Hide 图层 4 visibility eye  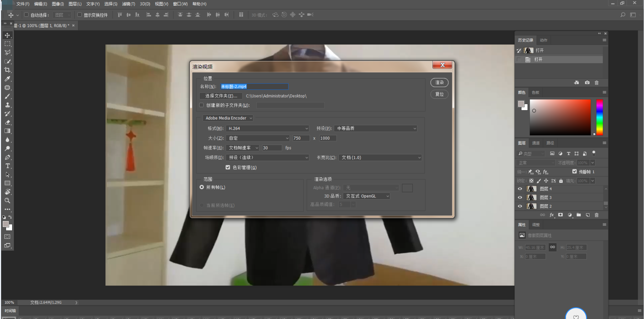coord(520,189)
